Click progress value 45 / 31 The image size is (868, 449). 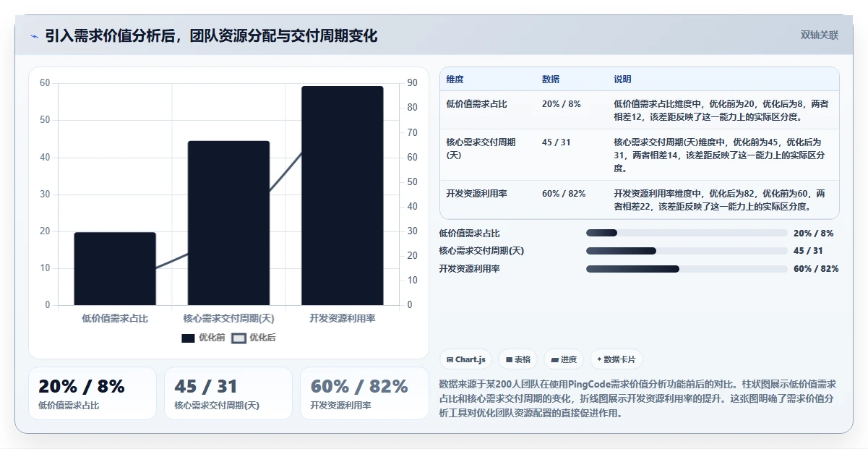tap(808, 251)
